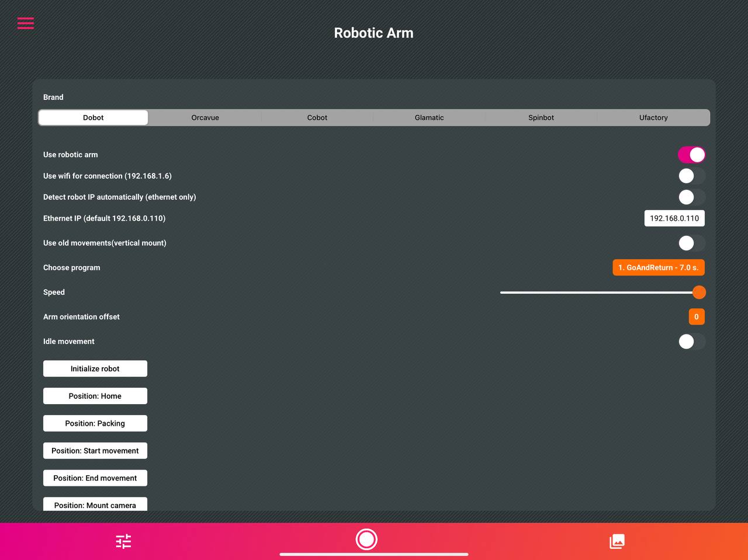Open the hamburger navigation menu
Viewport: 748px width, 560px height.
(x=25, y=23)
